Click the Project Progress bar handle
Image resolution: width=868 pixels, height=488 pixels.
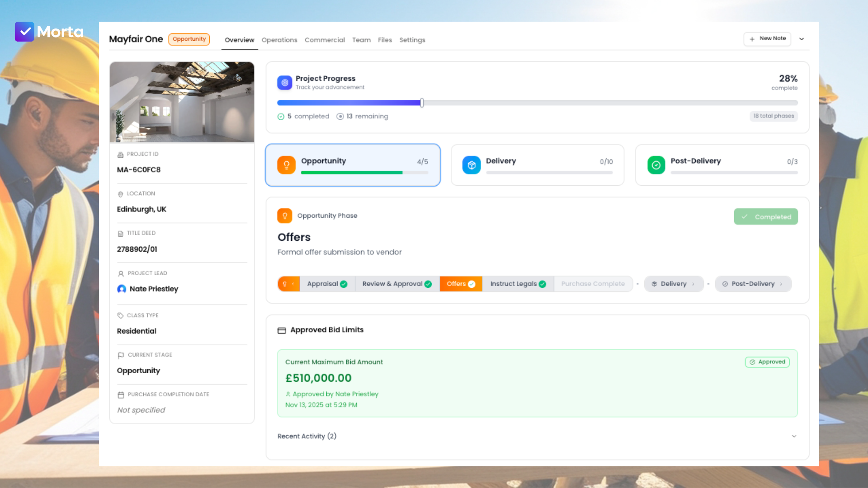tap(422, 103)
